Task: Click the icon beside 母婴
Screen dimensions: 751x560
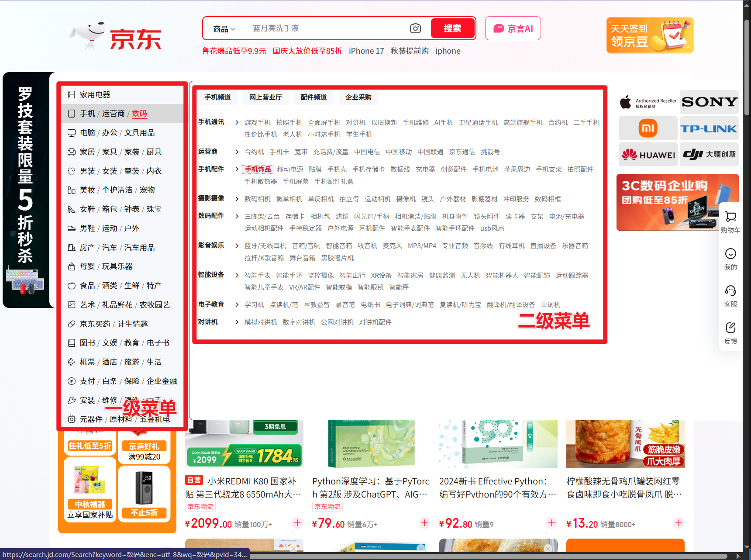Action: [72, 266]
